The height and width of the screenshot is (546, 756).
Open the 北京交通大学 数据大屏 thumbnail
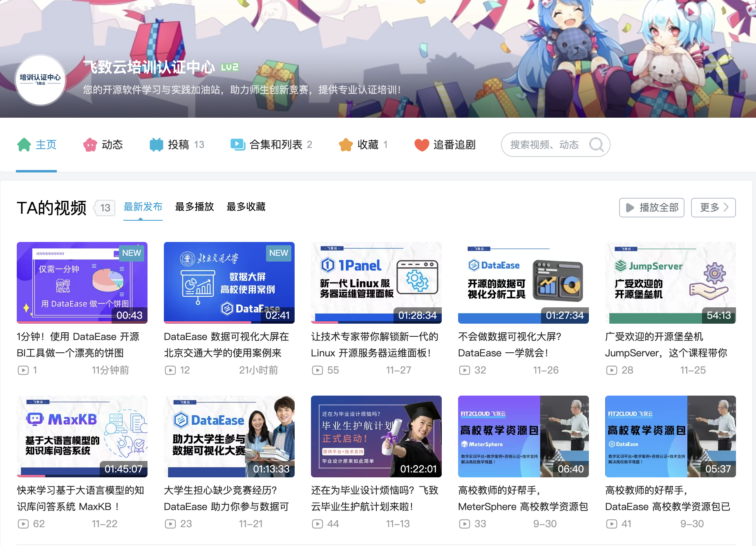pyautogui.click(x=229, y=283)
